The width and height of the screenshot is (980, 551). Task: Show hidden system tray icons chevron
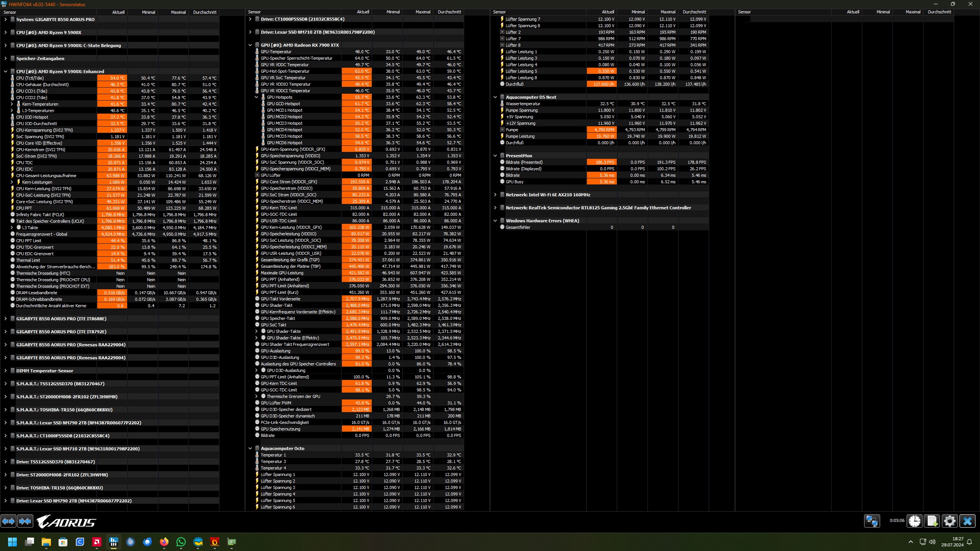[911, 542]
